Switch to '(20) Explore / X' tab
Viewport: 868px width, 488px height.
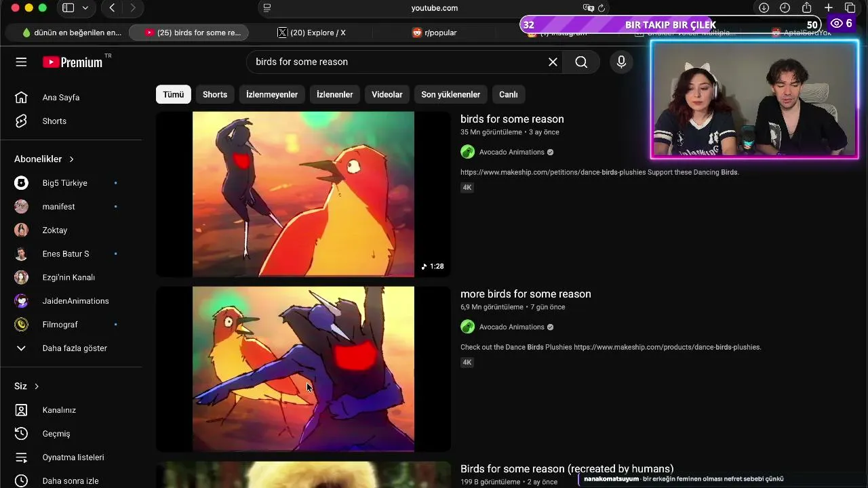click(x=312, y=33)
